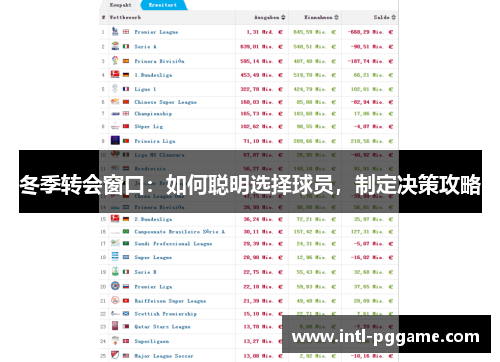Click the Germany flag beside 1.Bundesliga

coord(126,75)
